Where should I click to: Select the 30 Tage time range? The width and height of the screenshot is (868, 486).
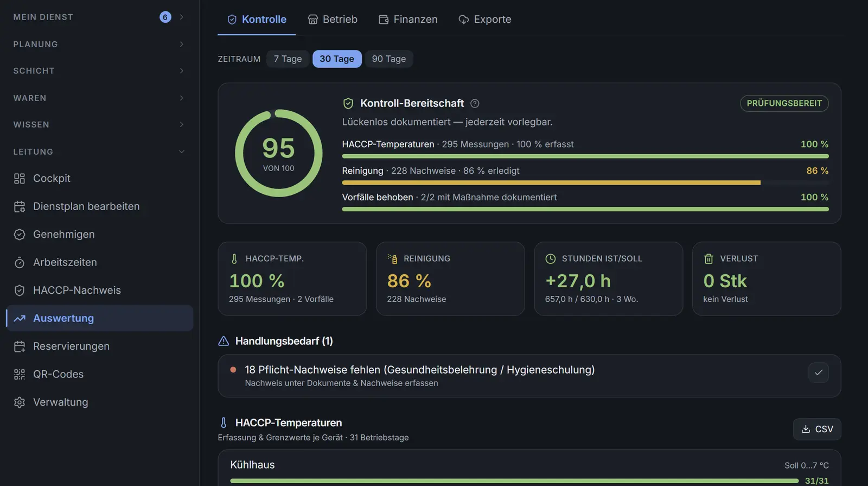pos(337,59)
